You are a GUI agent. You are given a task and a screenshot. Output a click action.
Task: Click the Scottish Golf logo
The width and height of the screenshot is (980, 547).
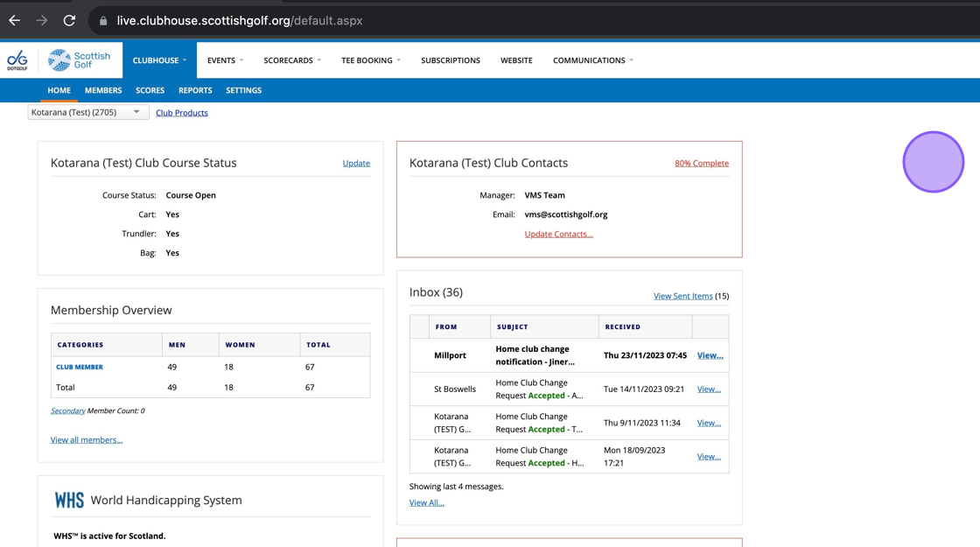point(80,60)
